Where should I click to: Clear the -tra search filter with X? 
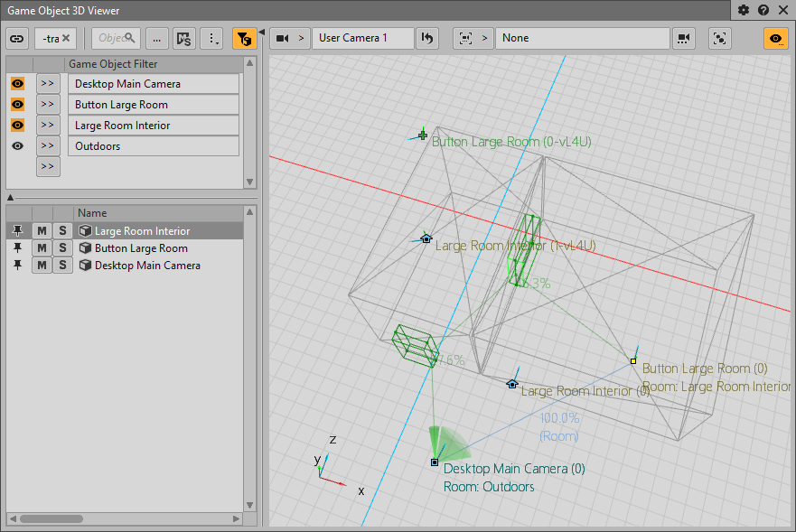point(66,38)
